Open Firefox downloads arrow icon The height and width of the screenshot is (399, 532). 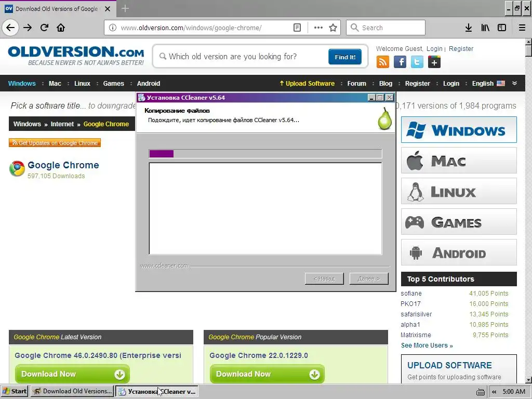tap(469, 28)
